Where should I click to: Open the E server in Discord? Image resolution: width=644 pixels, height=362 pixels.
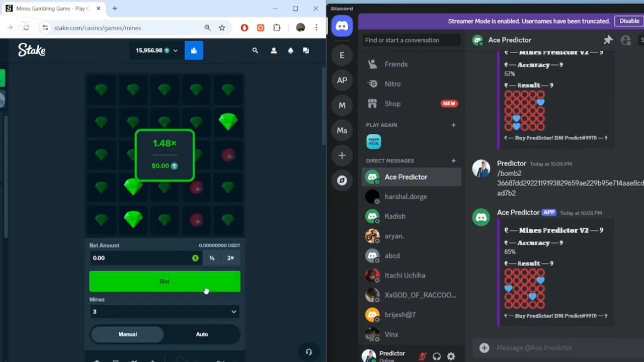(x=342, y=55)
